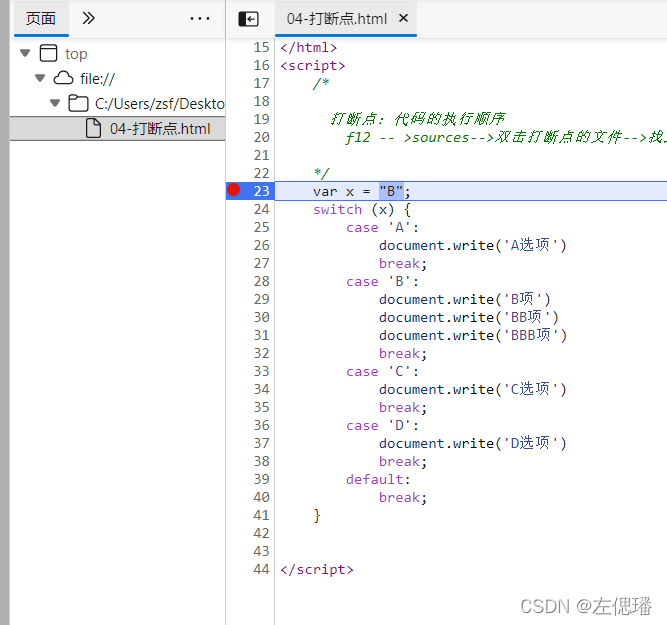
Task: Open the 页面 (Page) tab
Action: [41, 18]
